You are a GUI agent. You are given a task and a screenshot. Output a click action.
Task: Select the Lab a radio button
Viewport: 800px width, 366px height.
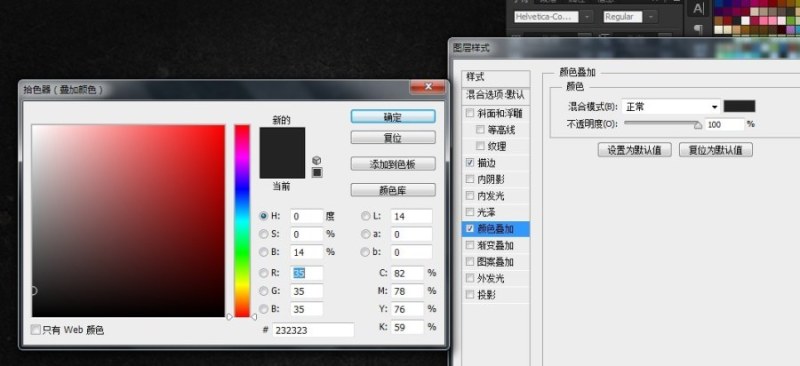(x=365, y=234)
